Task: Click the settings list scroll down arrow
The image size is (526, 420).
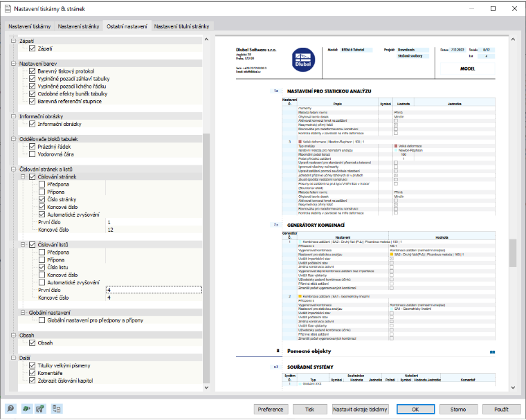Action: tap(206, 387)
